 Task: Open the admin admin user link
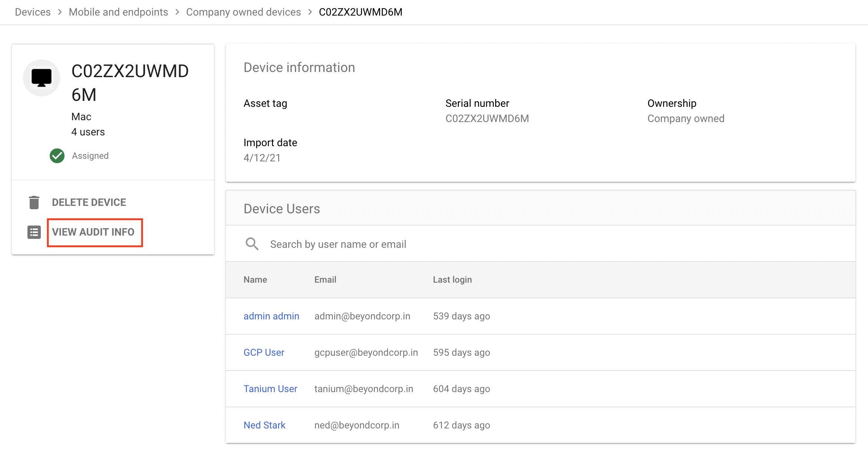pyautogui.click(x=271, y=316)
